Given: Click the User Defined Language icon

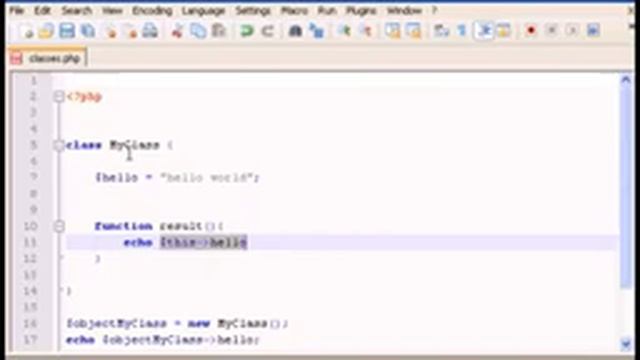Looking at the screenshot, I should (504, 31).
